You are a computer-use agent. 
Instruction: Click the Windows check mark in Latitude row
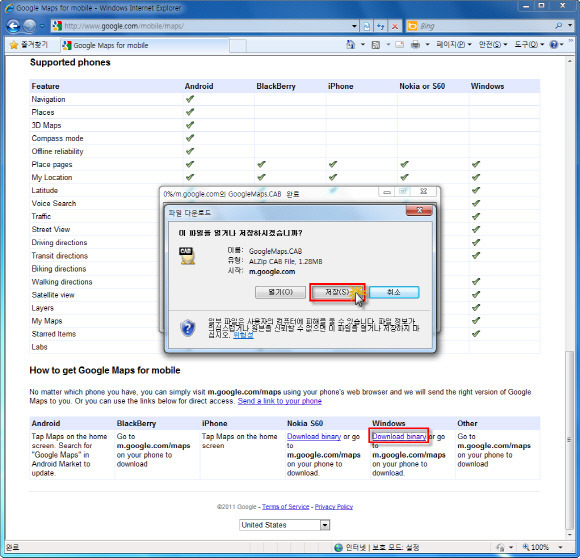tap(476, 190)
